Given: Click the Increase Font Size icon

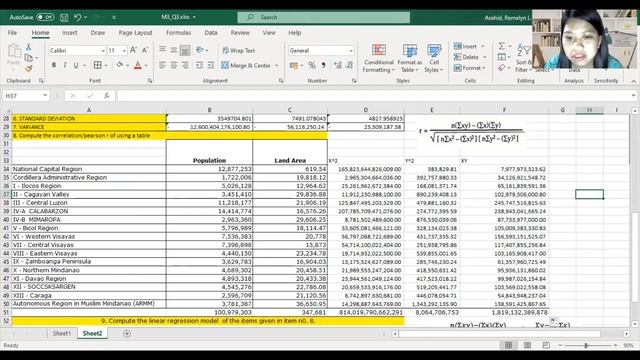Looking at the screenshot, I should 133,50.
